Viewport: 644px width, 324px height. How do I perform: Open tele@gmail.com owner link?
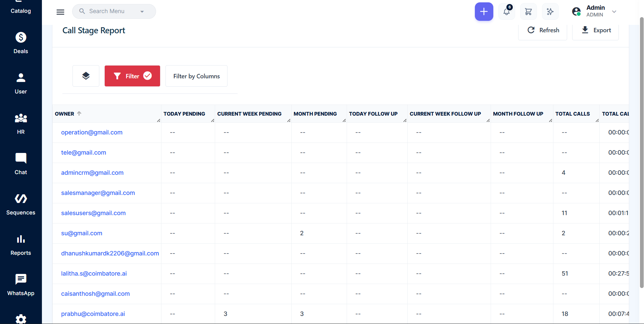(84, 153)
